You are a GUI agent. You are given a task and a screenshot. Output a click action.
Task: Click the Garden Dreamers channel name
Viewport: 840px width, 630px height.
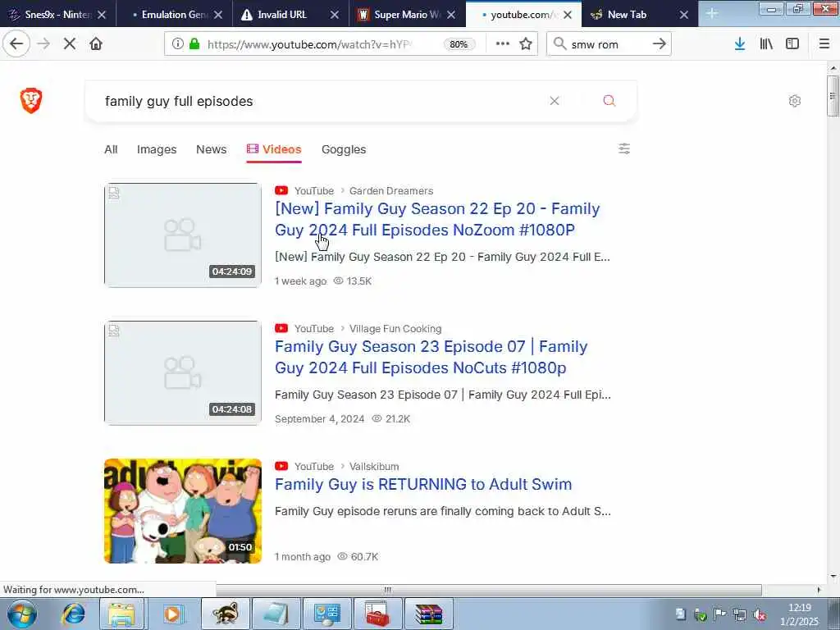coord(391,190)
